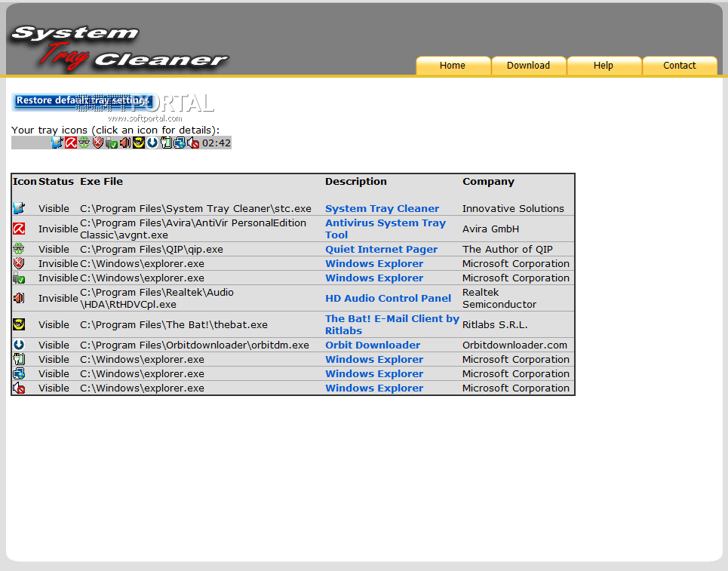
Task: Click System Tray Cleaner icon in tray strip
Action: pos(57,143)
